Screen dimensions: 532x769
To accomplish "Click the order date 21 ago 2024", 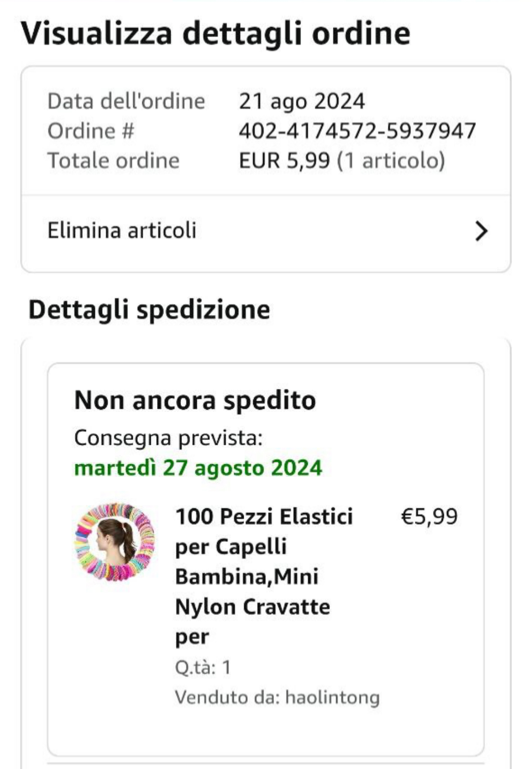I will click(302, 101).
